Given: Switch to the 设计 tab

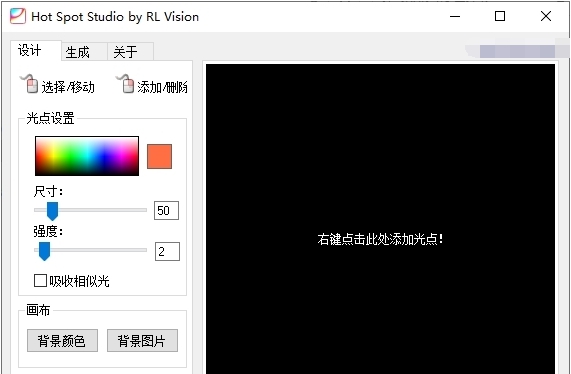Looking at the screenshot, I should (x=36, y=51).
